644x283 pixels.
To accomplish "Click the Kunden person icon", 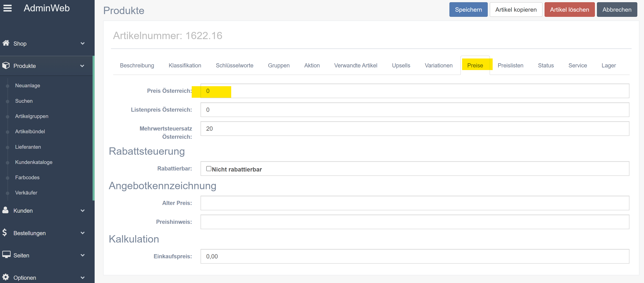I will pyautogui.click(x=5, y=210).
